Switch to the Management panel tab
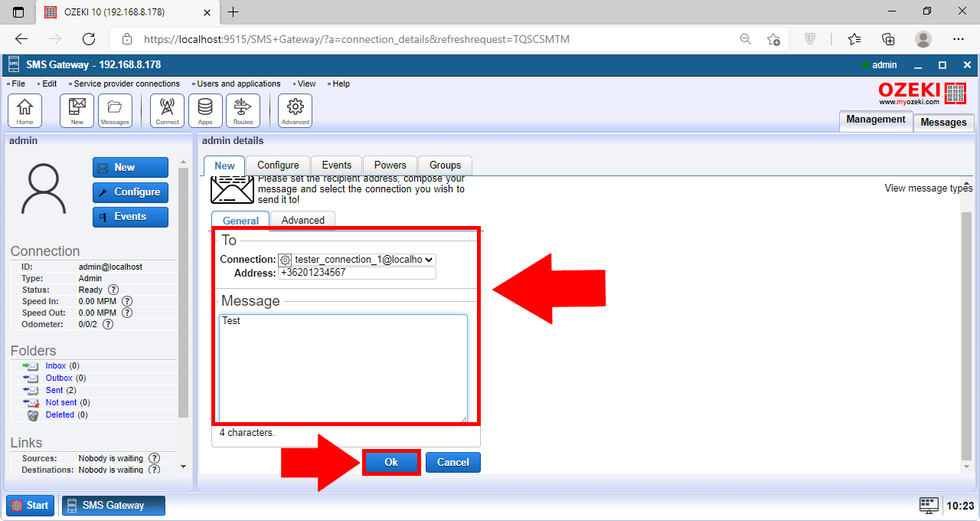 click(x=876, y=120)
